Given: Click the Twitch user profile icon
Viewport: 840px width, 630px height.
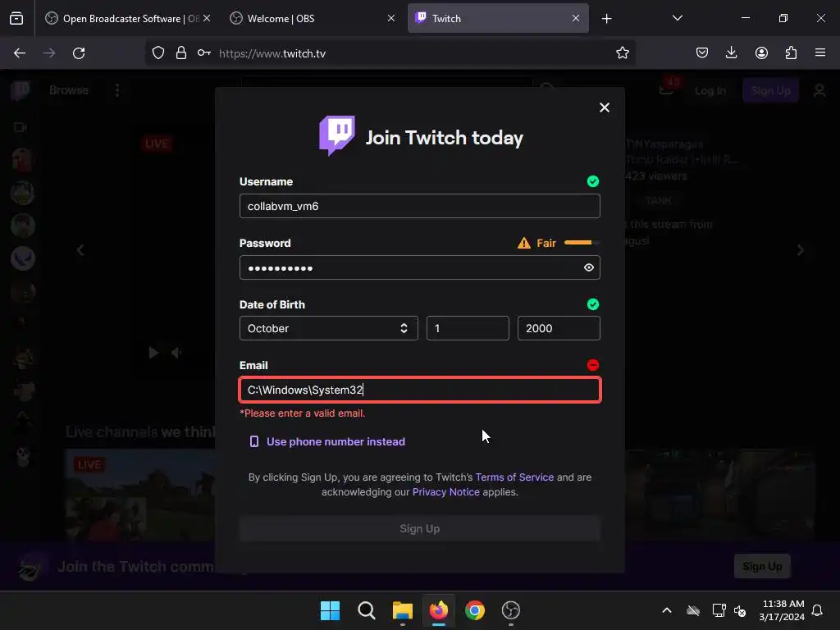Looking at the screenshot, I should [x=819, y=90].
